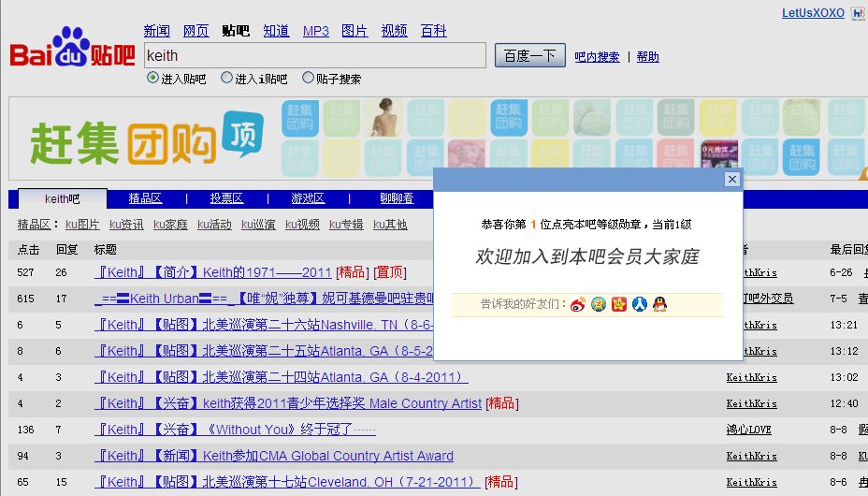Share to QQ Zone star icon
Screen dimensions: 868x496
(x=599, y=304)
